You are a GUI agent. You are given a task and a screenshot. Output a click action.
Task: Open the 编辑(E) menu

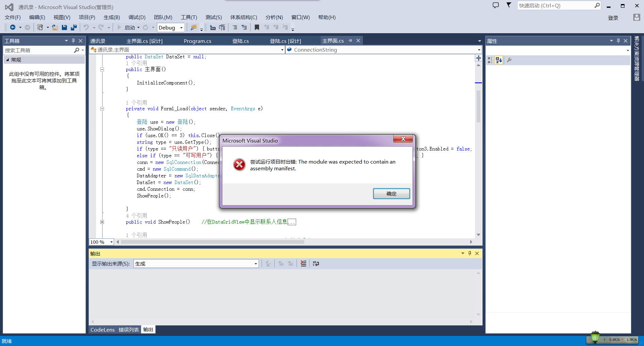(37, 17)
